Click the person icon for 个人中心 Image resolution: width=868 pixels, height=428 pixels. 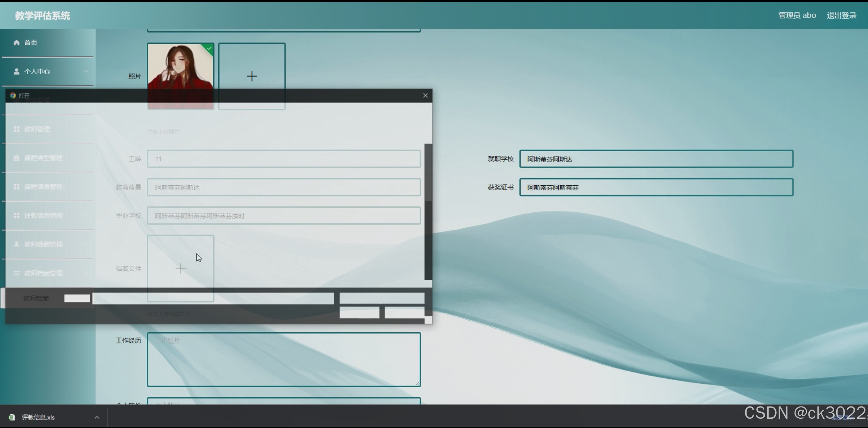tap(17, 72)
